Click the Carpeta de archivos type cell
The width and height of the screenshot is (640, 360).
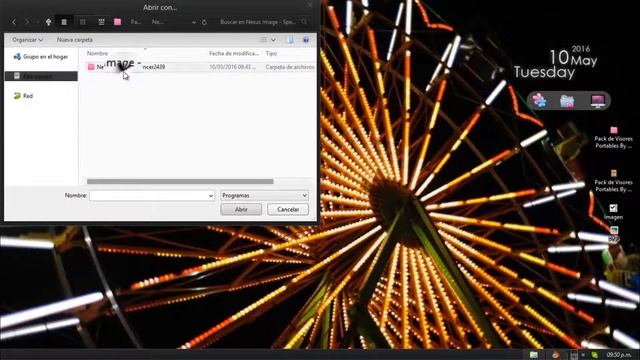(290, 67)
